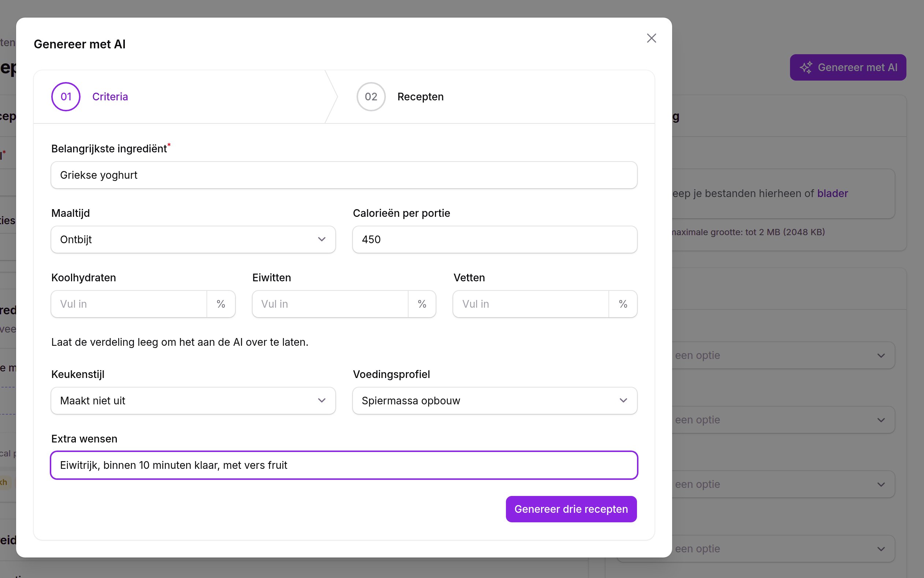Click the percent suffix of Koolhydraten
Screen dimensions: 924x578
(x=221, y=304)
